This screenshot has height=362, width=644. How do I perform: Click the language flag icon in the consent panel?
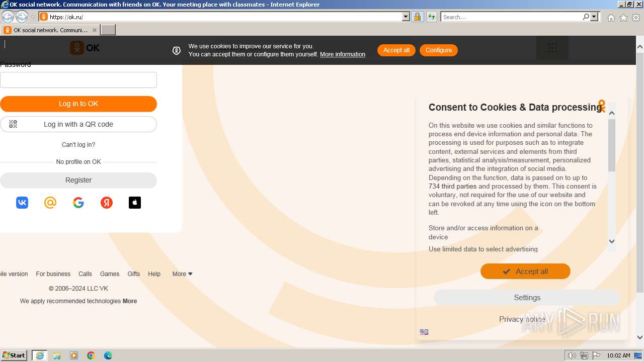pos(424,332)
